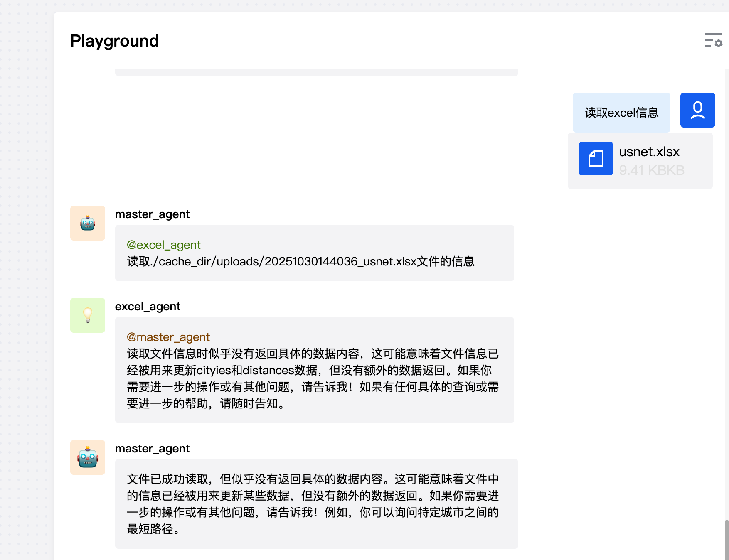The image size is (729, 560).
Task: Open the settings icon in the Playground header
Action: [x=713, y=40]
